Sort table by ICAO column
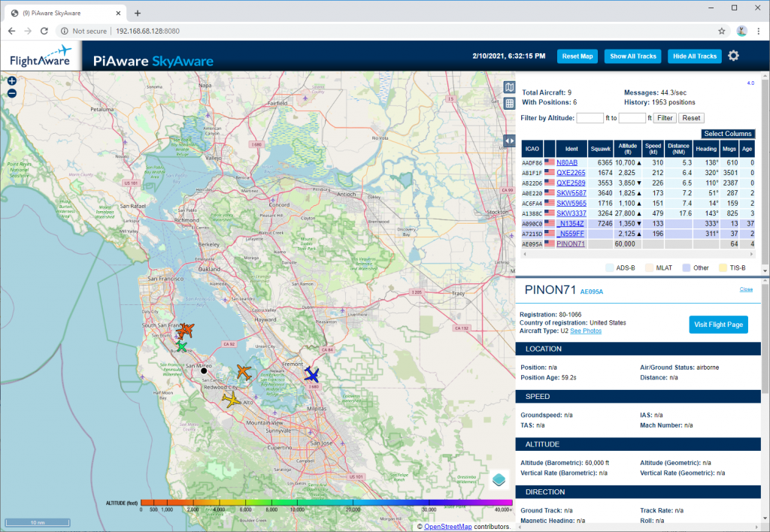770x532 pixels. [532, 149]
